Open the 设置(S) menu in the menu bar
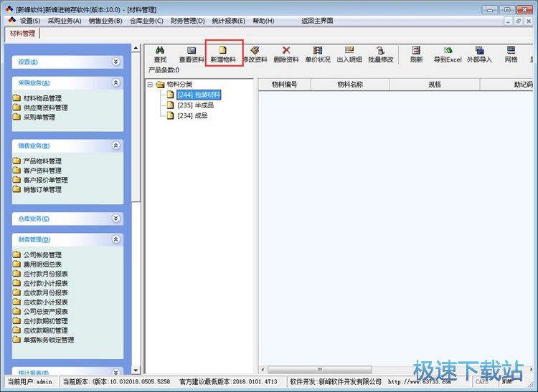Image resolution: width=538 pixels, height=392 pixels. click(x=30, y=21)
